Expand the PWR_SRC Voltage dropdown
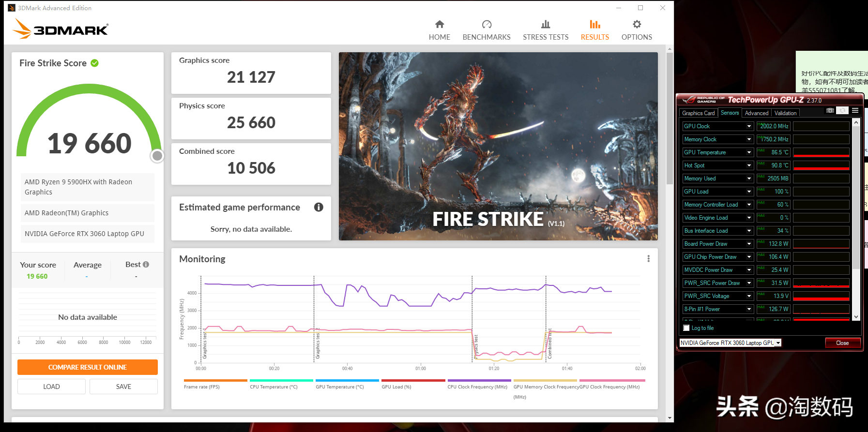 (749, 296)
